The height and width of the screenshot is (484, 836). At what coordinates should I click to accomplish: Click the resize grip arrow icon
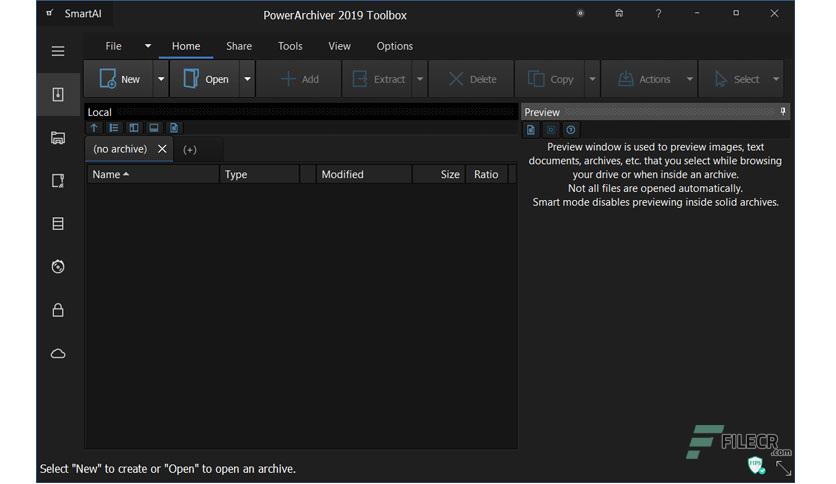[783, 469]
